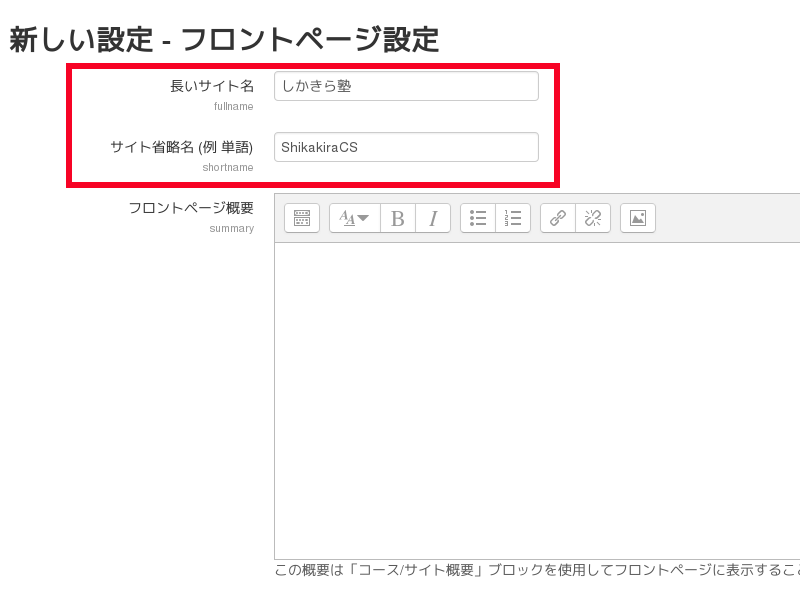Insert an unordered bullet list

click(x=478, y=218)
